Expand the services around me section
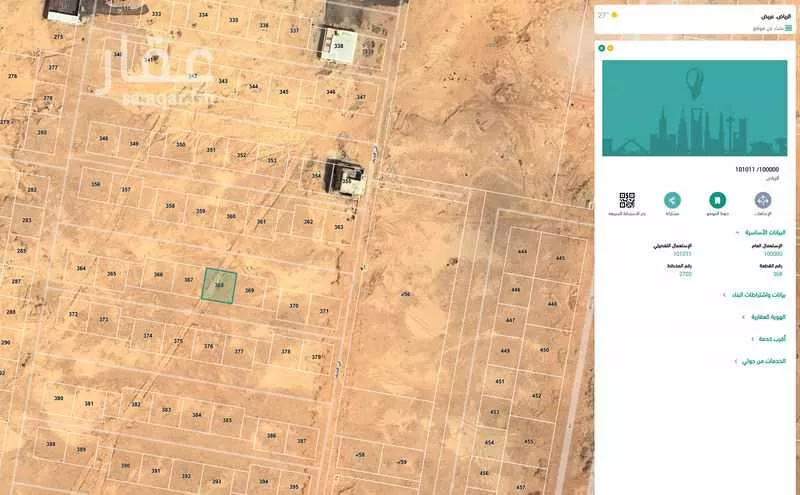 point(760,361)
